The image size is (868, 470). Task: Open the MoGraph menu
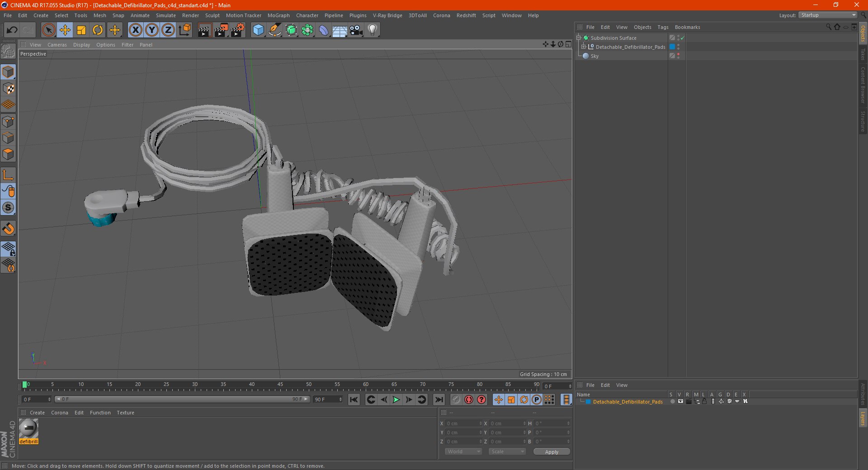click(278, 15)
